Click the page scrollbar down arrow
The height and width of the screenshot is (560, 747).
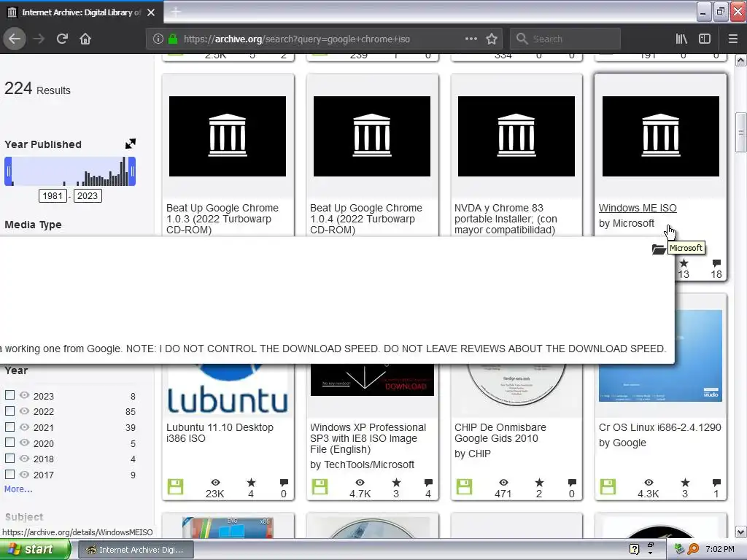coord(741,532)
